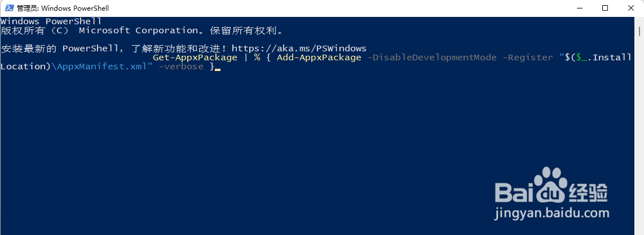Click the blinking cursor after closing brace

[x=218, y=69]
